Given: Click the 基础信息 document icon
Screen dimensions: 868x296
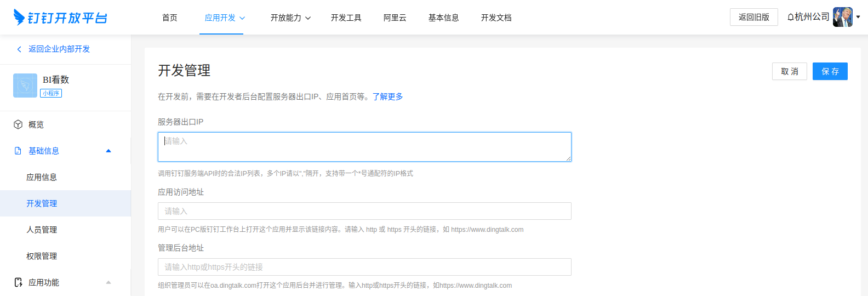Looking at the screenshot, I should (x=18, y=151).
